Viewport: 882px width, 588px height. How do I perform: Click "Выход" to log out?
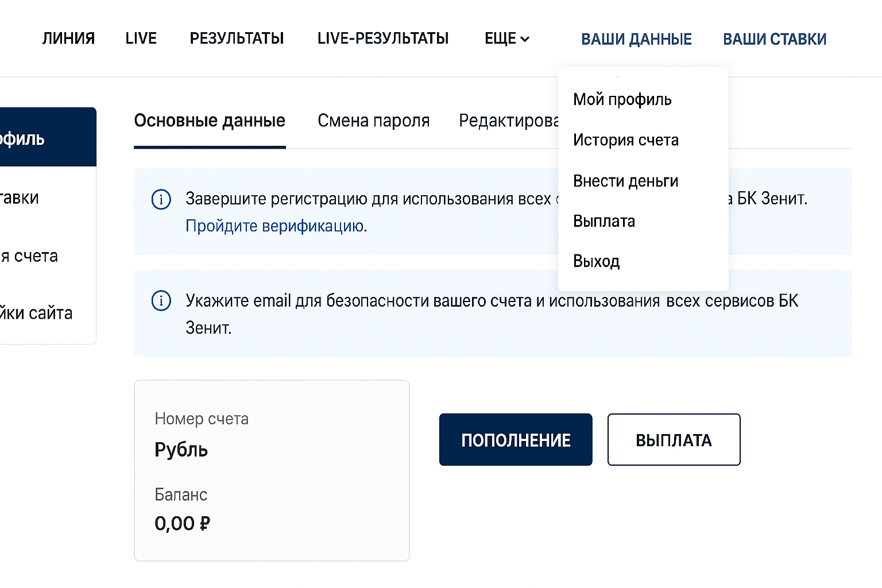[x=597, y=261]
